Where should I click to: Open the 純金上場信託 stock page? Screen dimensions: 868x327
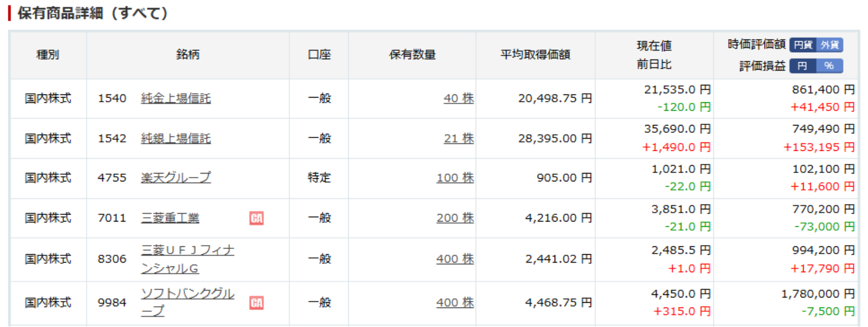point(176,98)
